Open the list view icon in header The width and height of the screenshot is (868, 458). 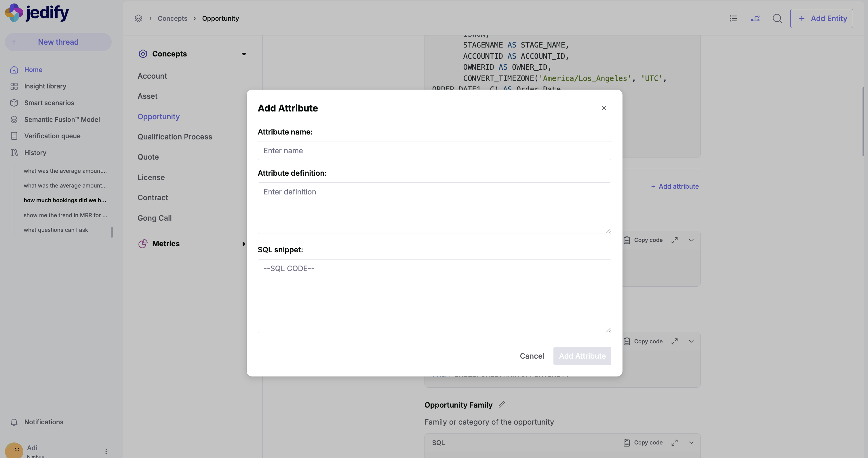733,18
